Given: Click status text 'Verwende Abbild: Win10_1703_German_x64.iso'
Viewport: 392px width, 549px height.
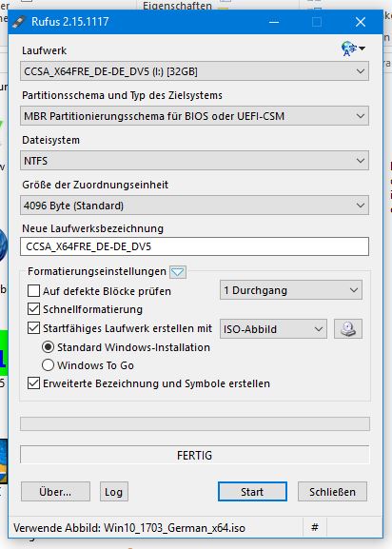Looking at the screenshot, I should pos(129,528).
